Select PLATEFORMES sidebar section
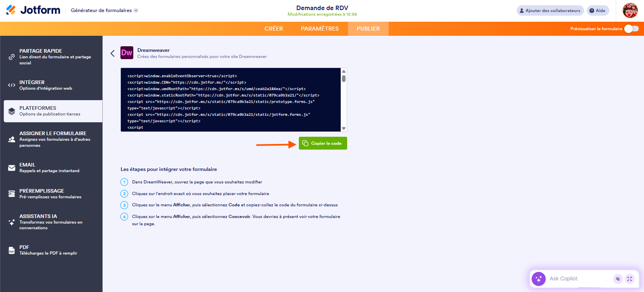This screenshot has height=292, width=644. point(53,111)
